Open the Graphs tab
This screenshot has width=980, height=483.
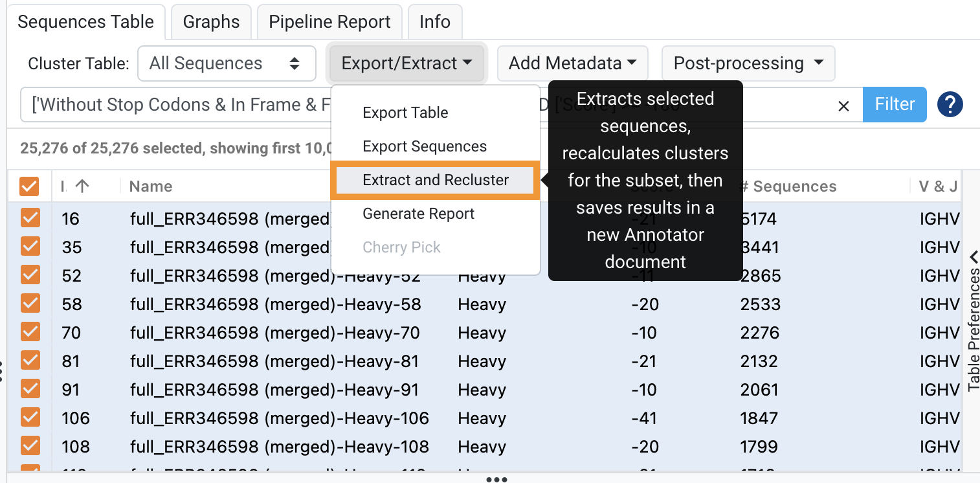pos(211,22)
